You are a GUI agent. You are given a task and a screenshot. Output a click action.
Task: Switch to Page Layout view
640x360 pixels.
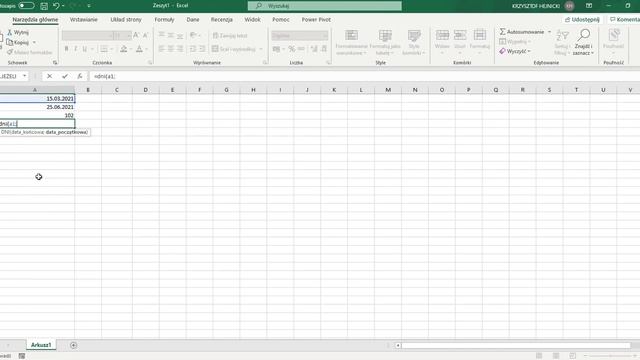pos(556,356)
